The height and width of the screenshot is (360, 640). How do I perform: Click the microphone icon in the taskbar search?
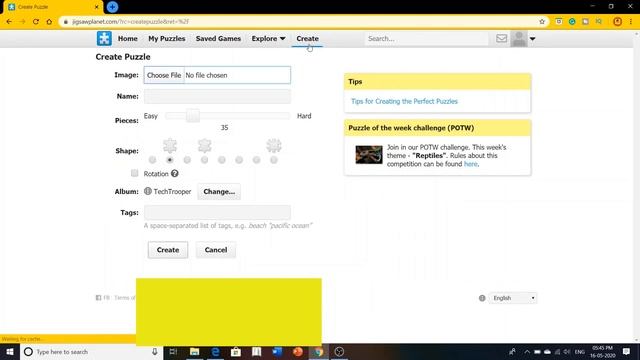155,352
